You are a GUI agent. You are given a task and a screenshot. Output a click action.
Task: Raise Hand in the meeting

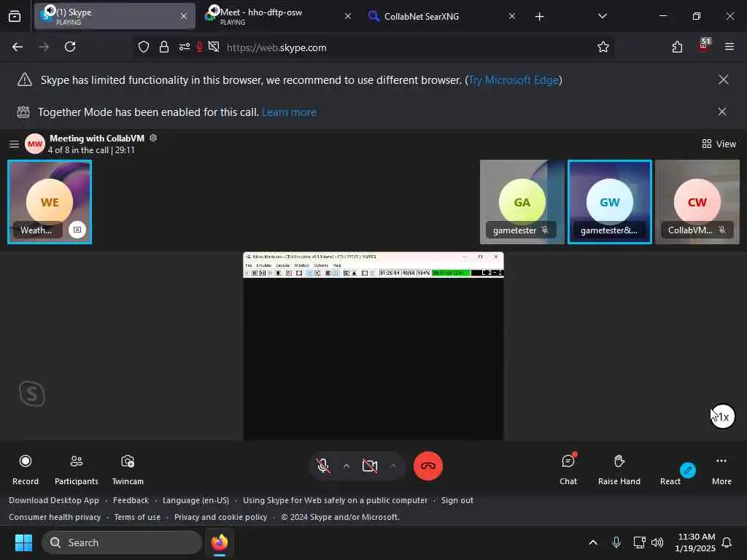(x=619, y=470)
